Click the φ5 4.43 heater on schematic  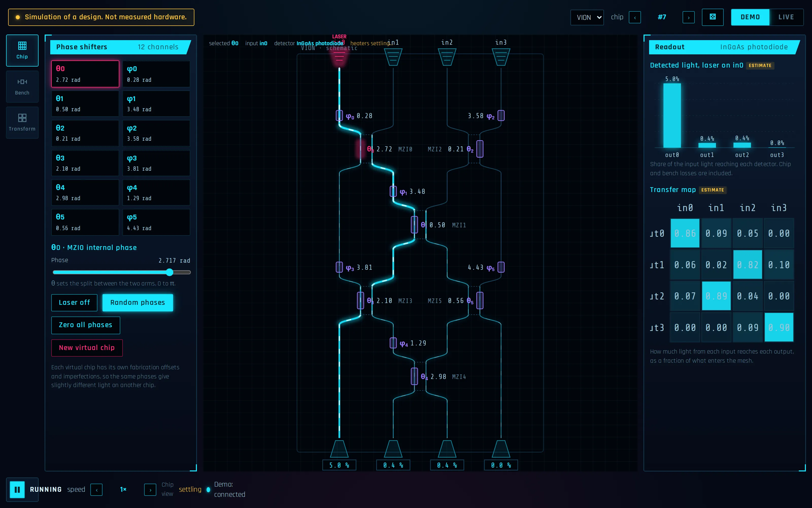501,267
